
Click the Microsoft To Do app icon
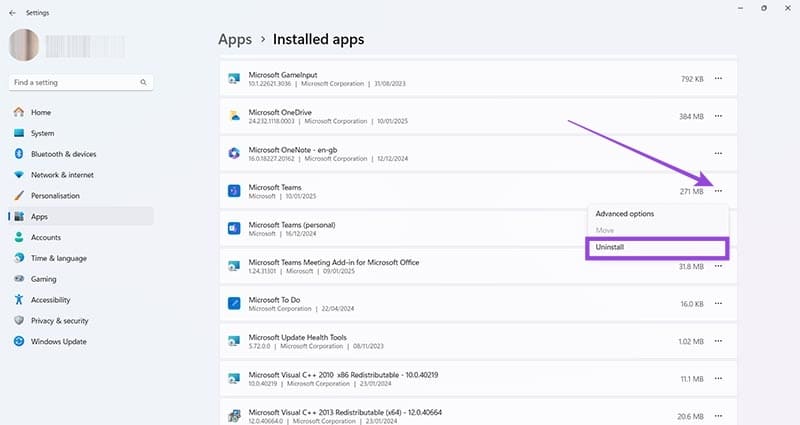(x=234, y=304)
